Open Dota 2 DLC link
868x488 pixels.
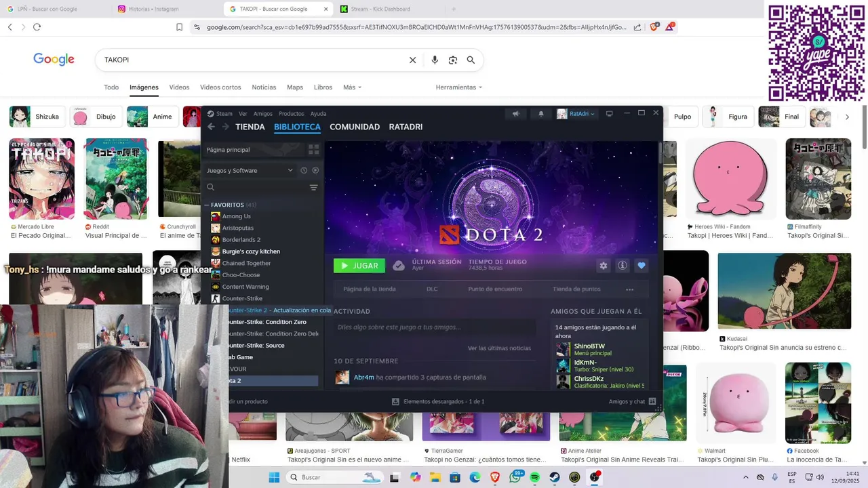coord(432,289)
